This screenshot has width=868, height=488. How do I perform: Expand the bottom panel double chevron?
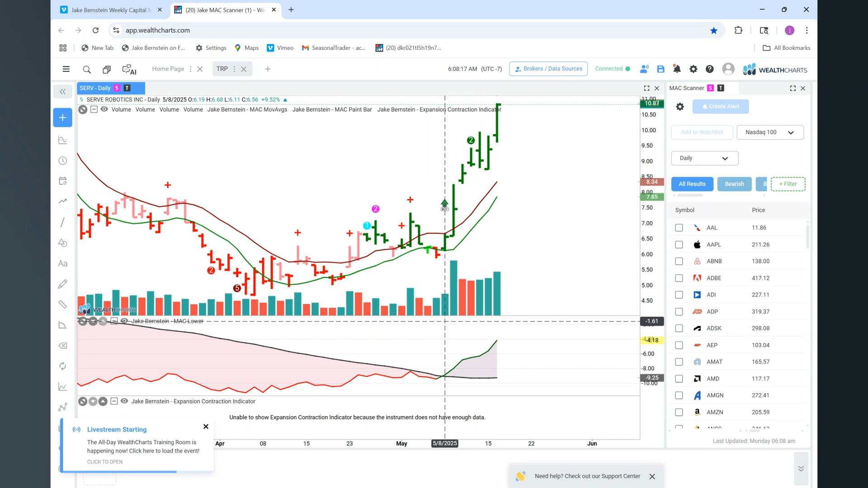pos(801,469)
